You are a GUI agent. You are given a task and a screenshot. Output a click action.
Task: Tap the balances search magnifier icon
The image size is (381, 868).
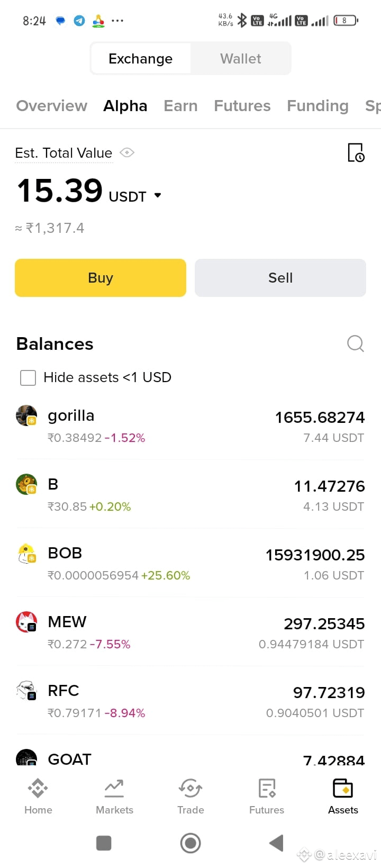click(356, 343)
